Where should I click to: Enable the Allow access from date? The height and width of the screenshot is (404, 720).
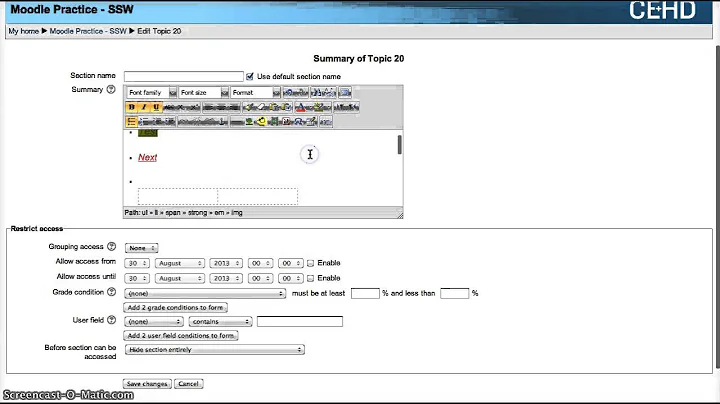coord(310,263)
